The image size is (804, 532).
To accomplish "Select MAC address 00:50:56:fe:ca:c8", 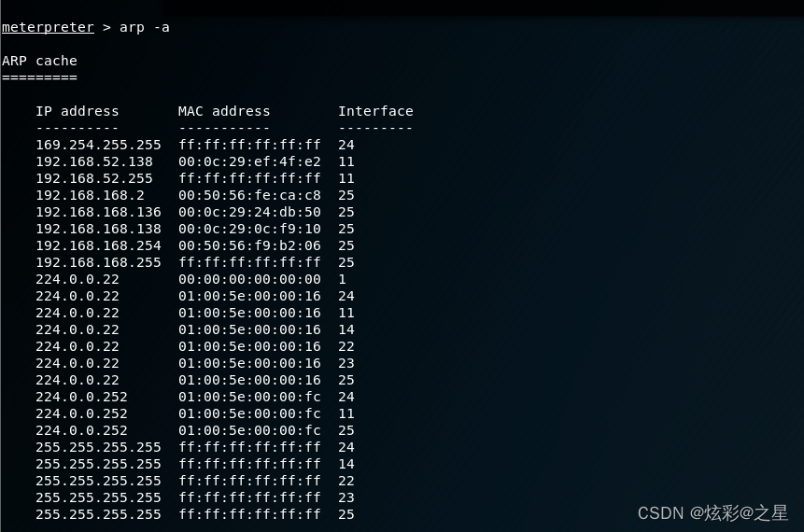I will click(x=249, y=195).
